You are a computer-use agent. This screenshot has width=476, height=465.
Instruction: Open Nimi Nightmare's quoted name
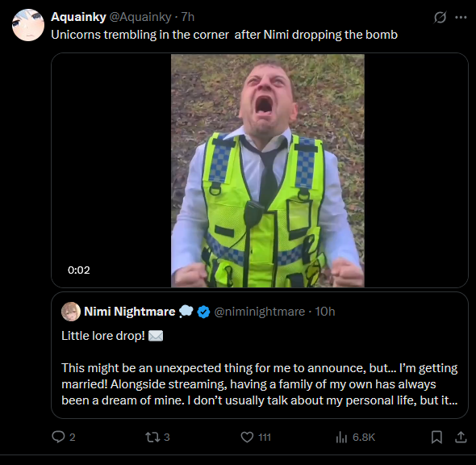pyautogui.click(x=130, y=312)
